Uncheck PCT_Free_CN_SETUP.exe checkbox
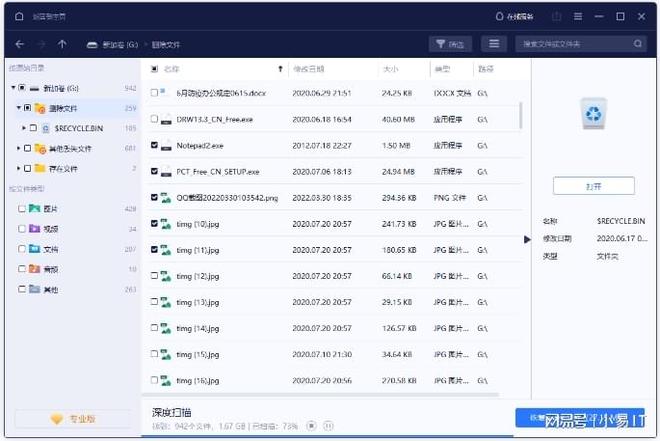 (154, 171)
